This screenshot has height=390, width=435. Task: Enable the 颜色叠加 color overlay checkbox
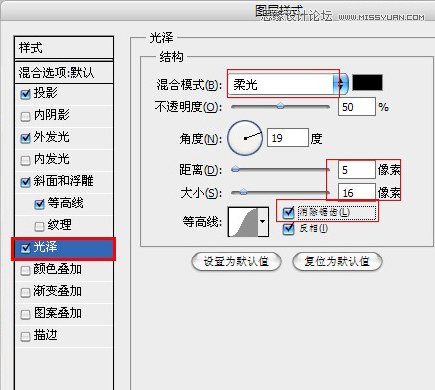tap(25, 270)
